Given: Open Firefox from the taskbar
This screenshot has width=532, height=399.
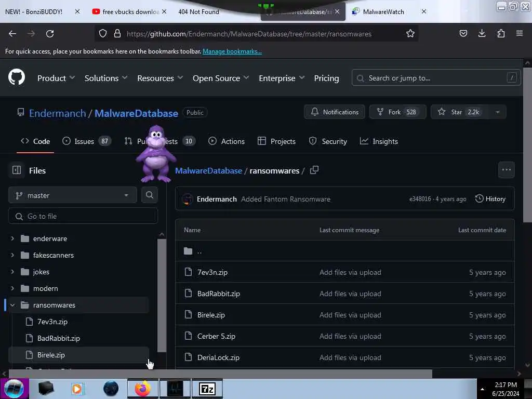Looking at the screenshot, I should (x=143, y=389).
